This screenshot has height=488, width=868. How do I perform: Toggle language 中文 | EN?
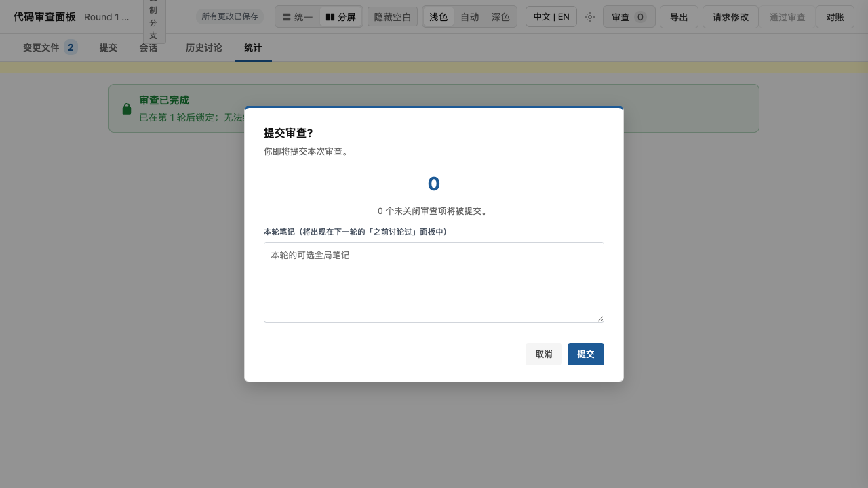[x=551, y=17]
